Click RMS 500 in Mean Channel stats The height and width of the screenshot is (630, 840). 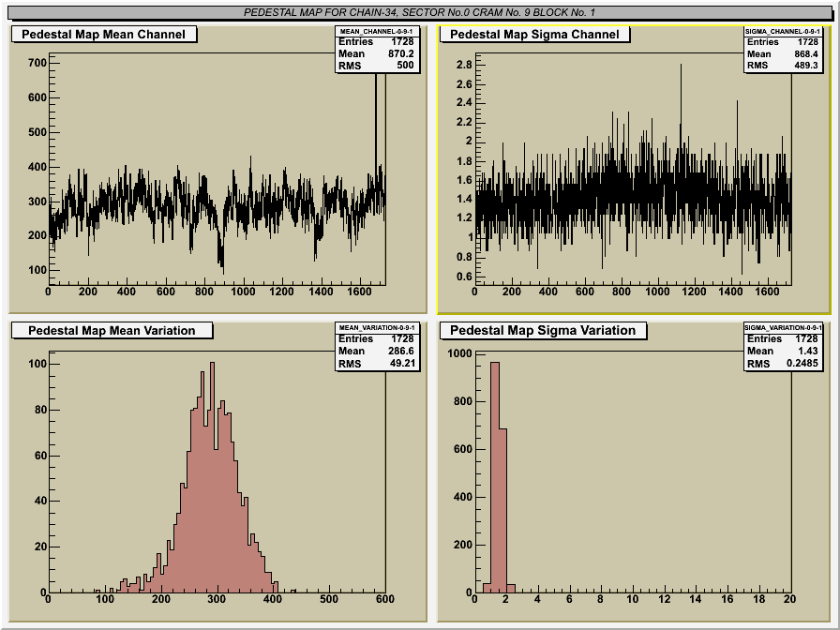(376, 66)
